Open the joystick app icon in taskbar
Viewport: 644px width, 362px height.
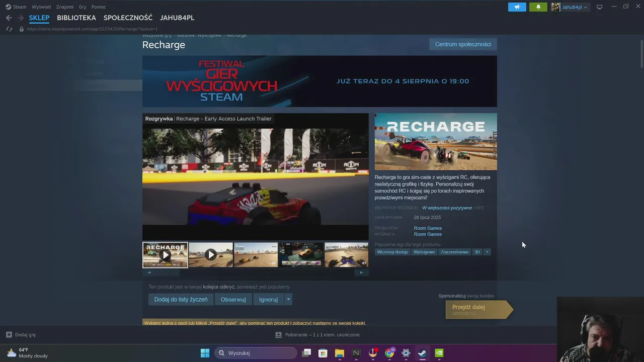pyautogui.click(x=373, y=353)
